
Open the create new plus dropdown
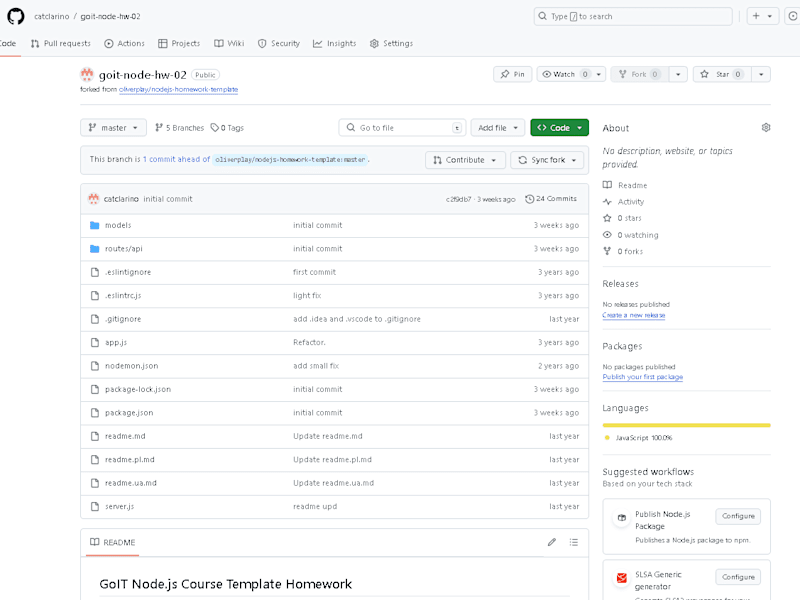tap(762, 16)
